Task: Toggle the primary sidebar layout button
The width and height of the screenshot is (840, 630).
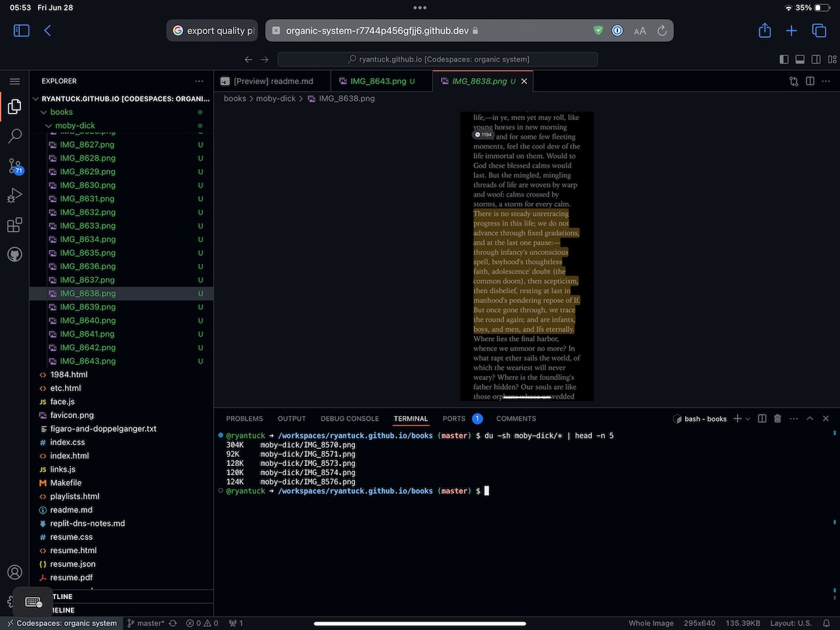Action: click(x=784, y=59)
